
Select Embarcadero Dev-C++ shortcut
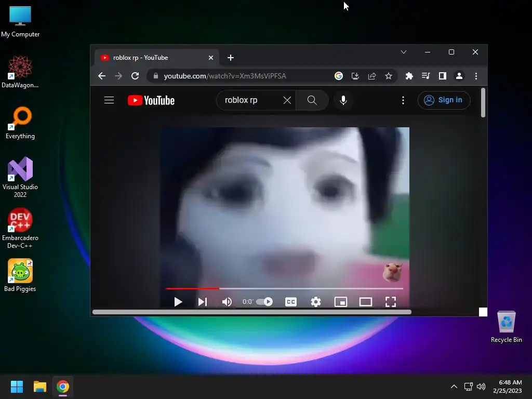[x=20, y=228]
